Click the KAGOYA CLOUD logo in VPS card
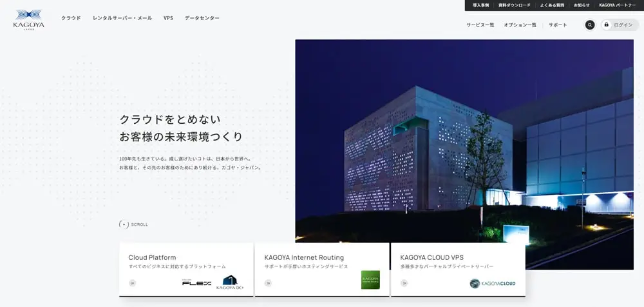 click(x=493, y=282)
